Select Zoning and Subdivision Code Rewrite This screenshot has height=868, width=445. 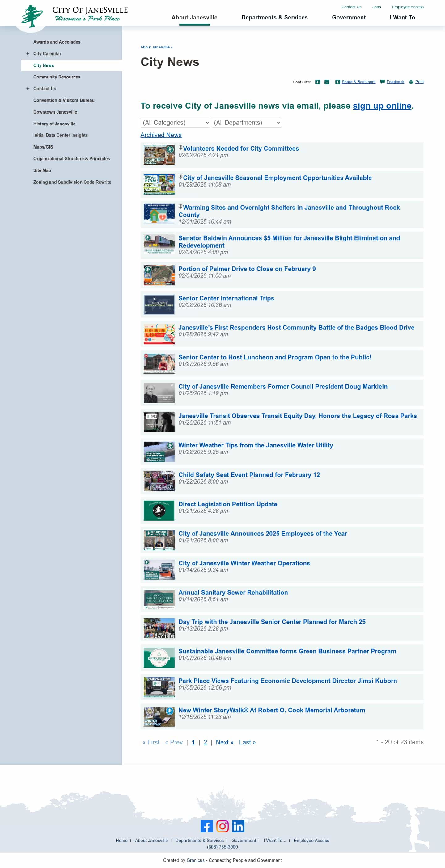click(x=72, y=182)
